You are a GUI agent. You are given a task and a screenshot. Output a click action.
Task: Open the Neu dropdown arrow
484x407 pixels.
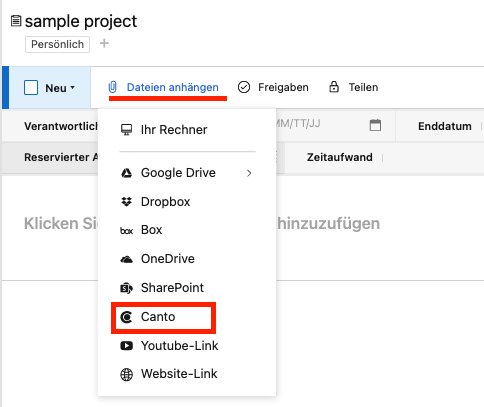tap(73, 88)
